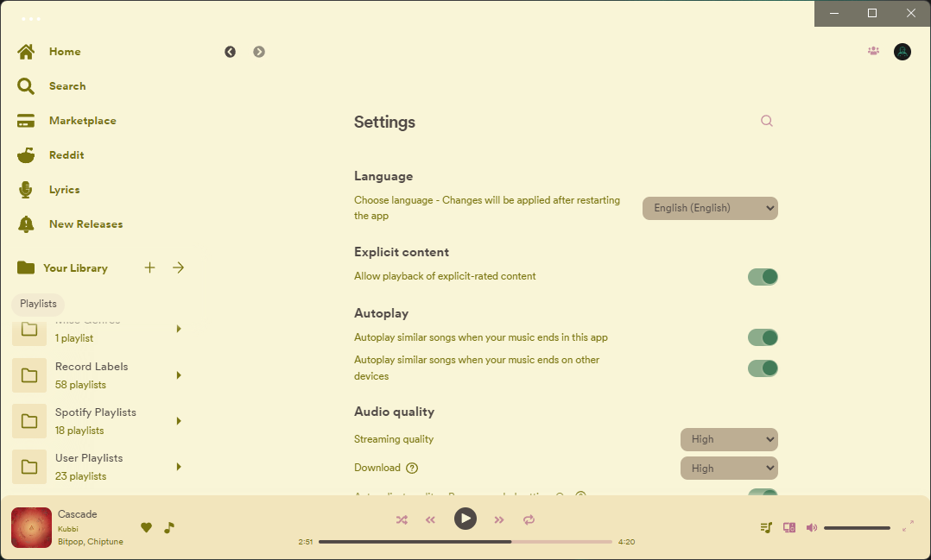Viewport: 931px width, 560px height.
Task: Go to Home in sidebar
Action: coord(65,52)
